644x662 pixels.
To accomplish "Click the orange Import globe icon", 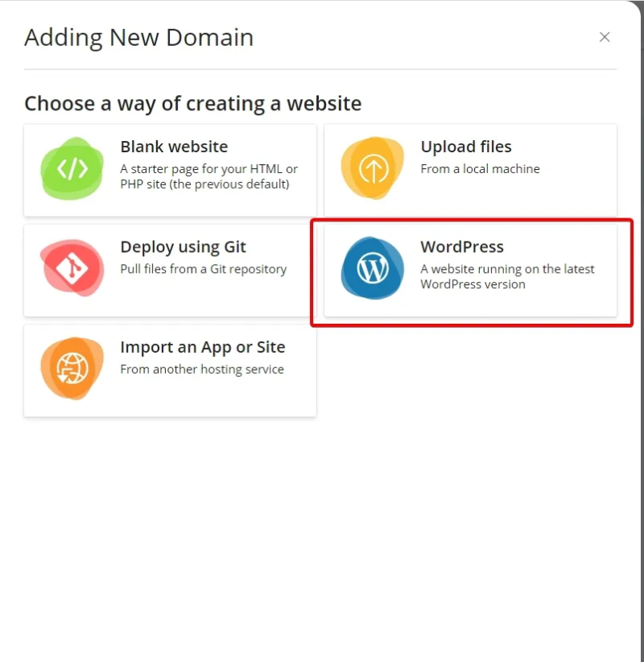I will 72,368.
